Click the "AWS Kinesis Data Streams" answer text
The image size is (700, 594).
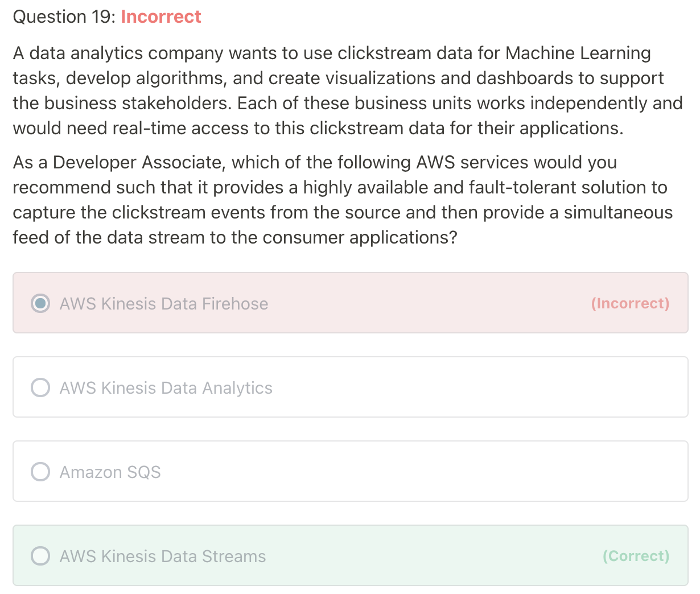tap(163, 556)
